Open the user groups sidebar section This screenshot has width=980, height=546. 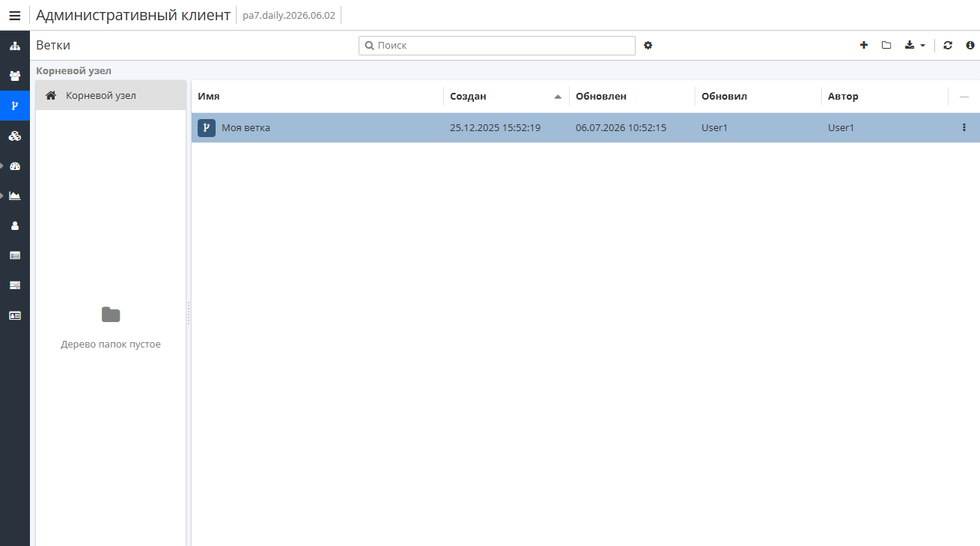click(15, 76)
